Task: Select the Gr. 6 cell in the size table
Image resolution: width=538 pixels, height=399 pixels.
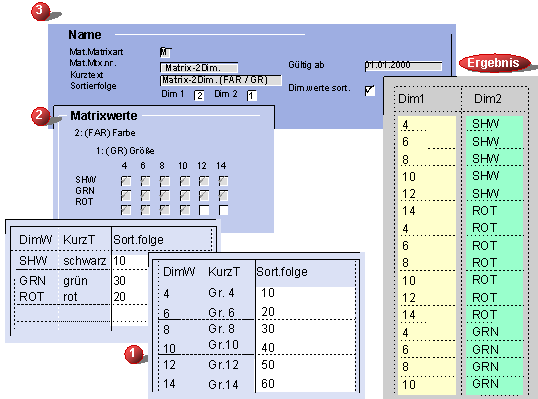Action: pyautogui.click(x=221, y=313)
